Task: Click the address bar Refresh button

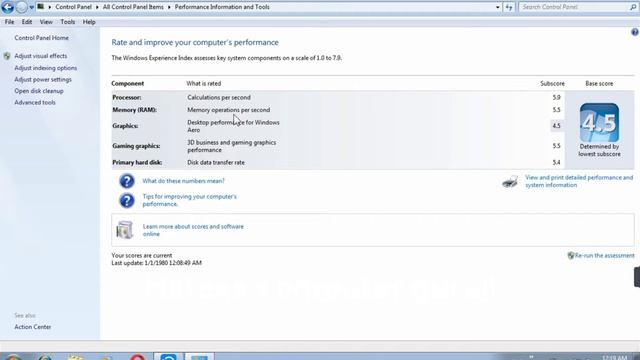Action: tap(509, 7)
